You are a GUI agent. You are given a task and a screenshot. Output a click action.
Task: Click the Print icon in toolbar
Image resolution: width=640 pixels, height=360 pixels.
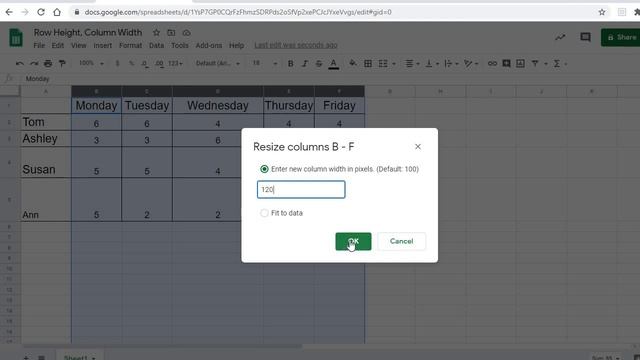(x=48, y=63)
